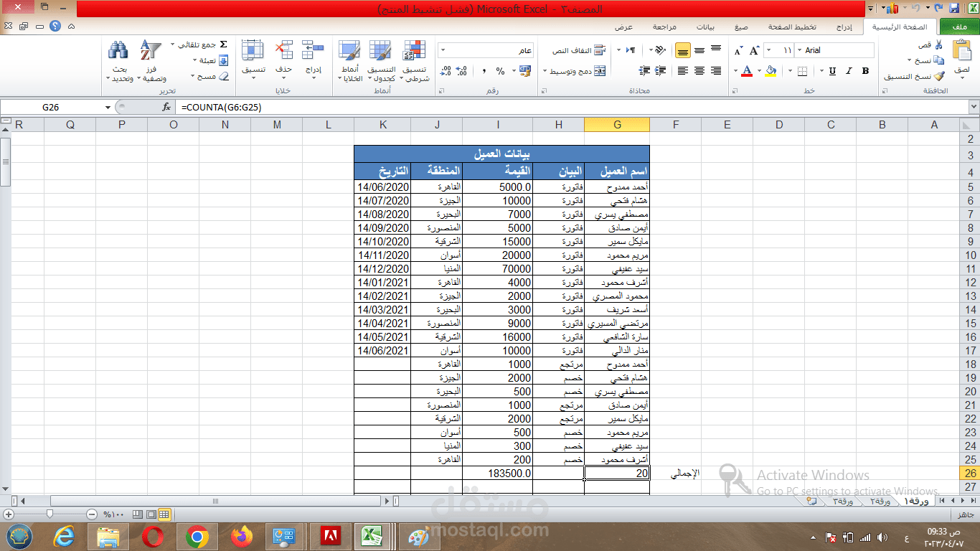
Task: Click the comma style icon
Action: 484,71
